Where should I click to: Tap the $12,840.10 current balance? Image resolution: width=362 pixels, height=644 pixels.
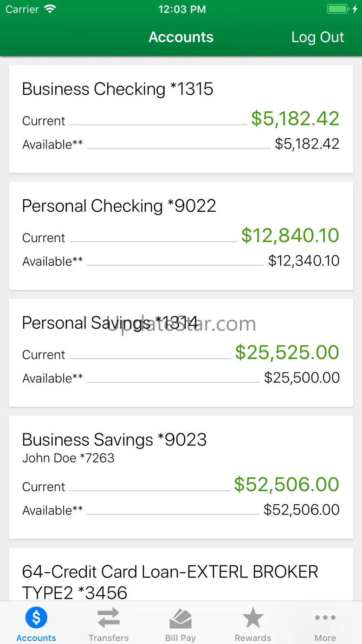pyautogui.click(x=290, y=236)
